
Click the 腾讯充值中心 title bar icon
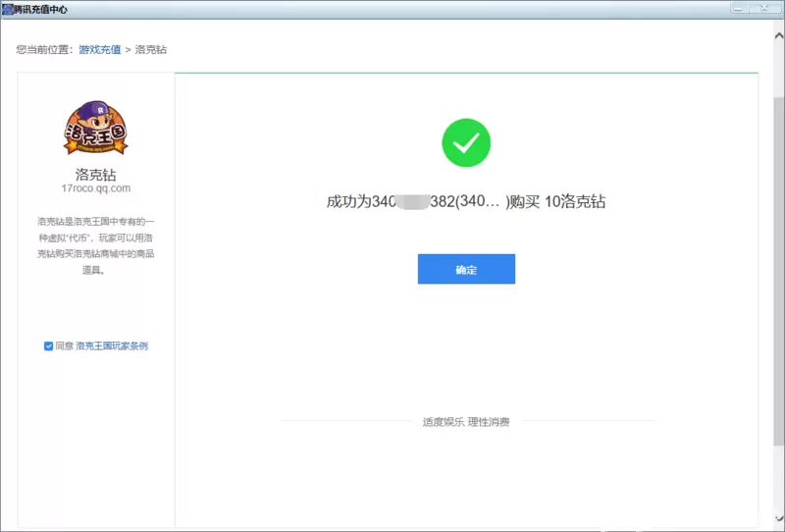[x=7, y=9]
